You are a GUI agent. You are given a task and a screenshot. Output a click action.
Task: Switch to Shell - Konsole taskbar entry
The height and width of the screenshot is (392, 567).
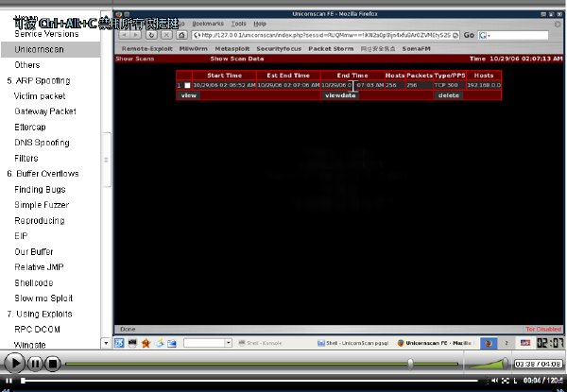pos(261,343)
